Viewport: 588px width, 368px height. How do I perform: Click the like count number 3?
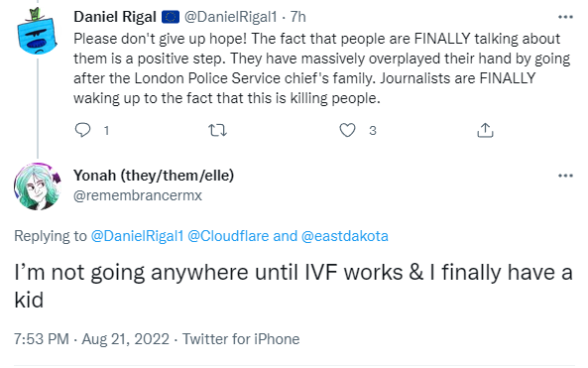coord(373,131)
